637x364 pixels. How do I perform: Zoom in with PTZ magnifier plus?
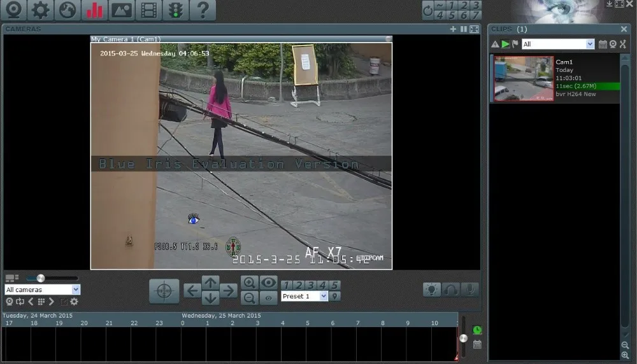[x=250, y=283]
